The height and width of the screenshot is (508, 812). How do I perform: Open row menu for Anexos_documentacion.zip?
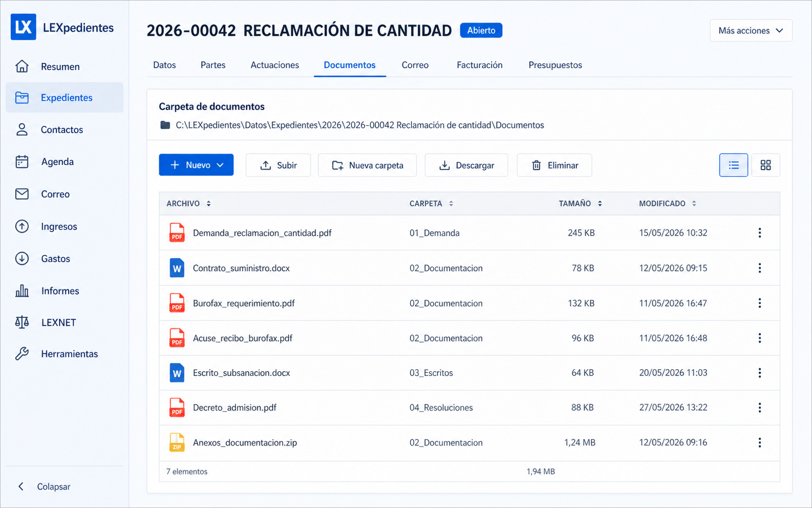tap(760, 442)
